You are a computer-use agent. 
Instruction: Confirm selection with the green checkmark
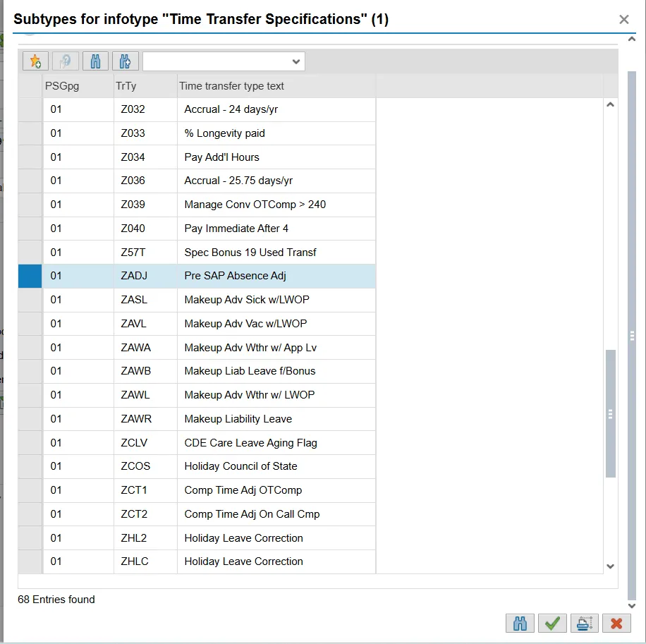[552, 624]
